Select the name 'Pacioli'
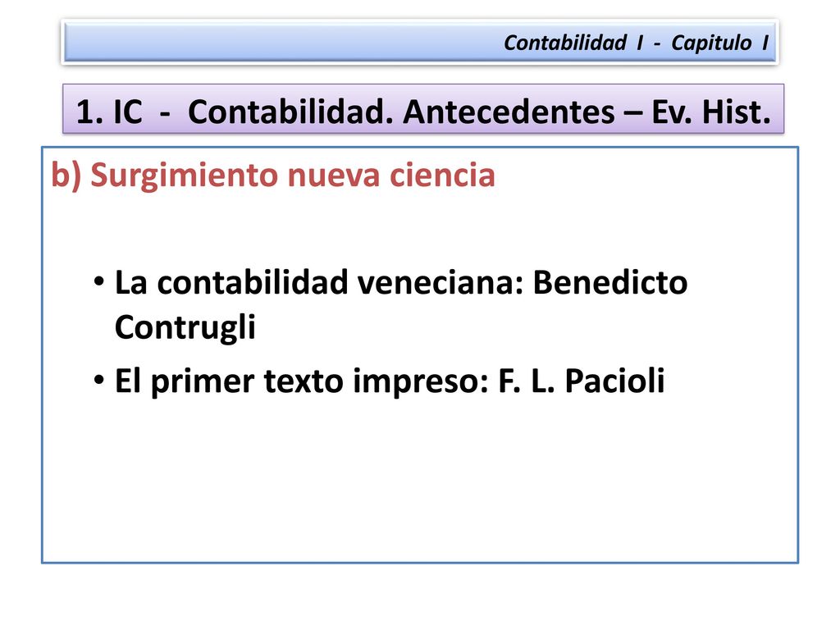The image size is (840, 630). (x=614, y=381)
